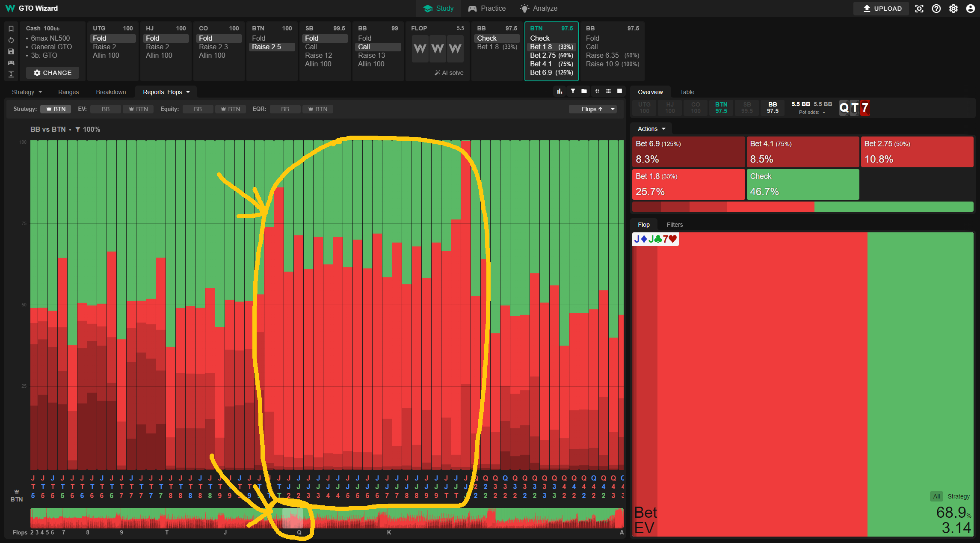
Task: Click the CHANGE solution button
Action: click(x=53, y=73)
